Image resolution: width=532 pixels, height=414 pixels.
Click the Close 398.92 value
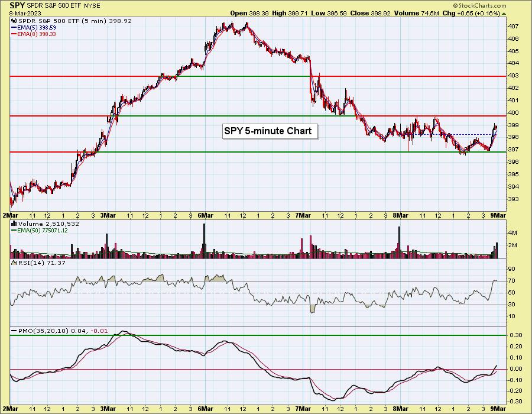[x=370, y=13]
